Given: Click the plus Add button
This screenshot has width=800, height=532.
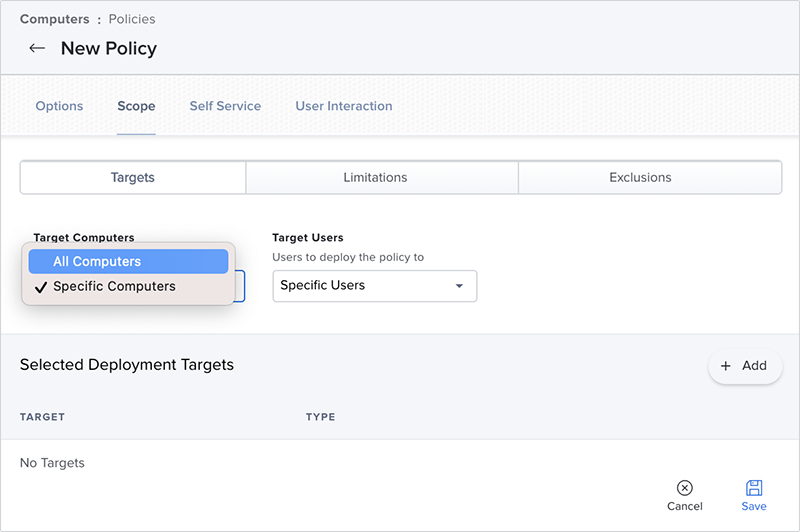Looking at the screenshot, I should [x=745, y=366].
